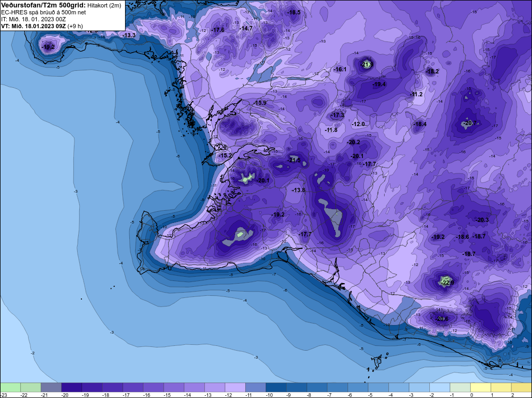
Task: Select the grey-blue swatch above legend label -21
Action: click(51, 387)
